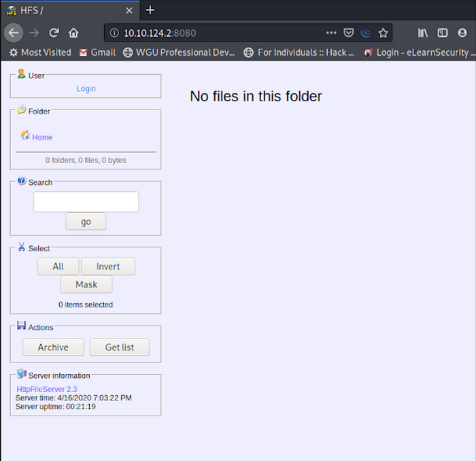
Task: Click the Archive action button
Action: click(53, 347)
